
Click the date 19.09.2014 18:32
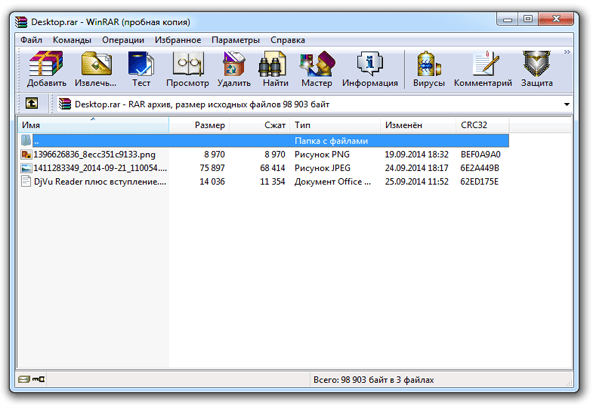(x=416, y=154)
